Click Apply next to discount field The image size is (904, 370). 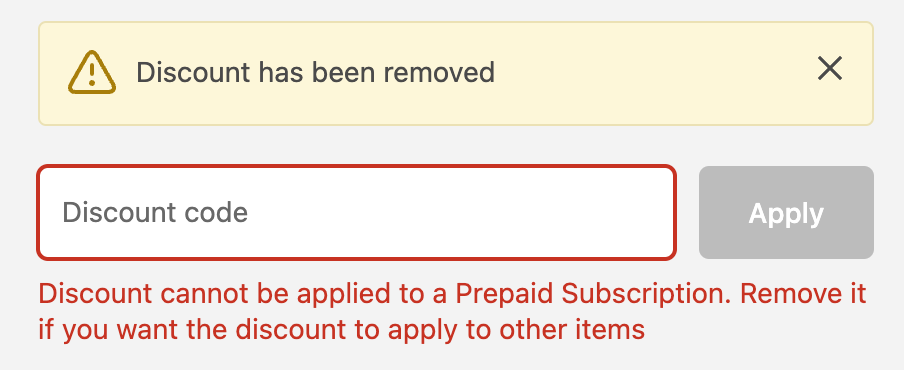pyautogui.click(x=786, y=213)
